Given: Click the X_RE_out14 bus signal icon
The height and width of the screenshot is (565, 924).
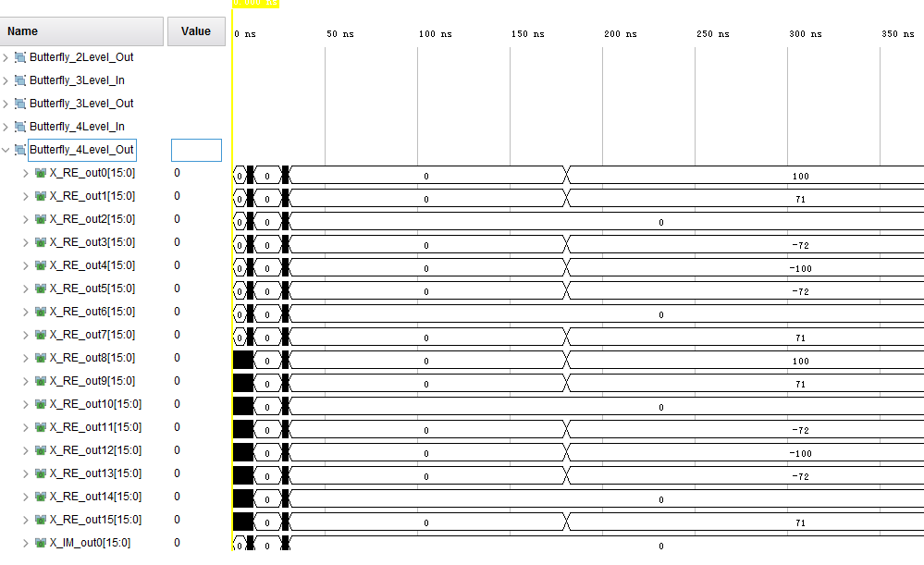Looking at the screenshot, I should point(41,497).
